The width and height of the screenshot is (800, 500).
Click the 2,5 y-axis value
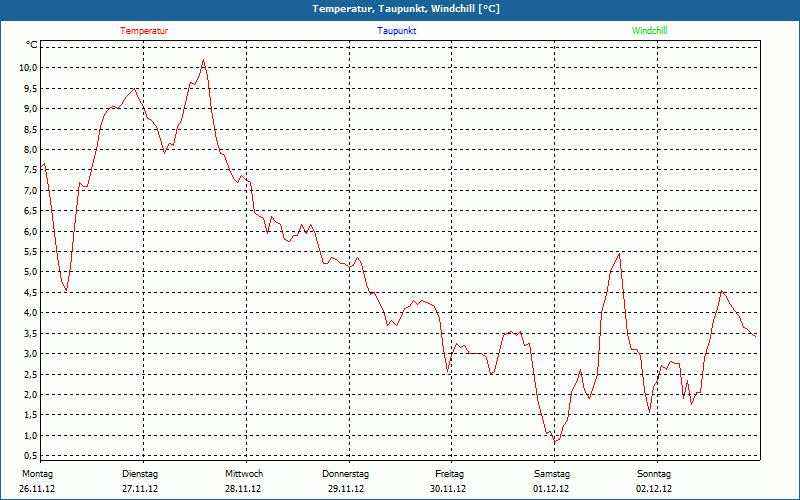31,374
